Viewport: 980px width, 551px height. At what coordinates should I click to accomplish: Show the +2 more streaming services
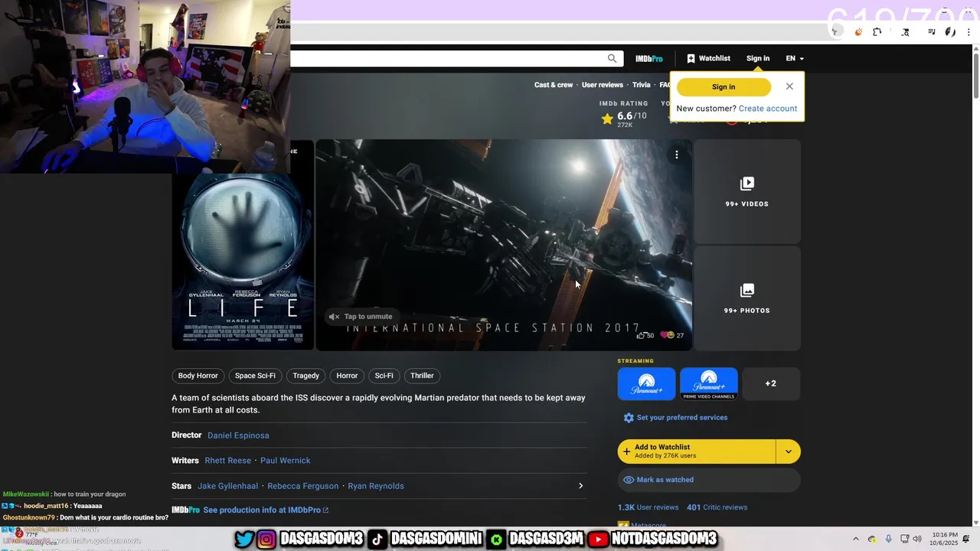[x=771, y=383]
